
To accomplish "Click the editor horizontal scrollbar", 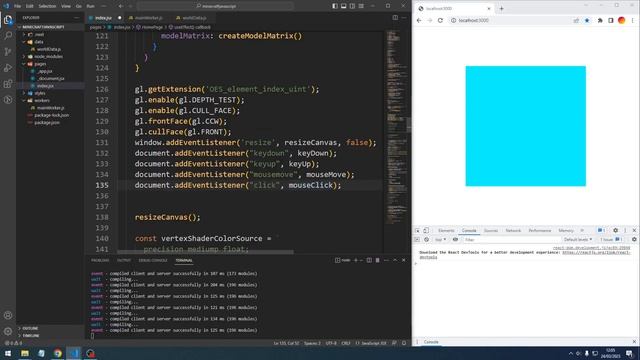I will [x=206, y=252].
